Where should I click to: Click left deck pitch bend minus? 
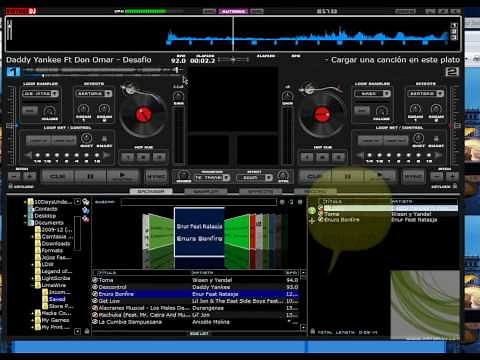click(x=14, y=176)
